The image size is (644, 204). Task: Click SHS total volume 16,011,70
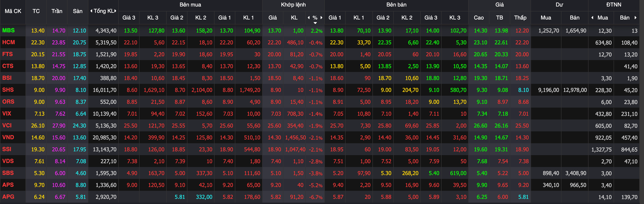[104, 90]
